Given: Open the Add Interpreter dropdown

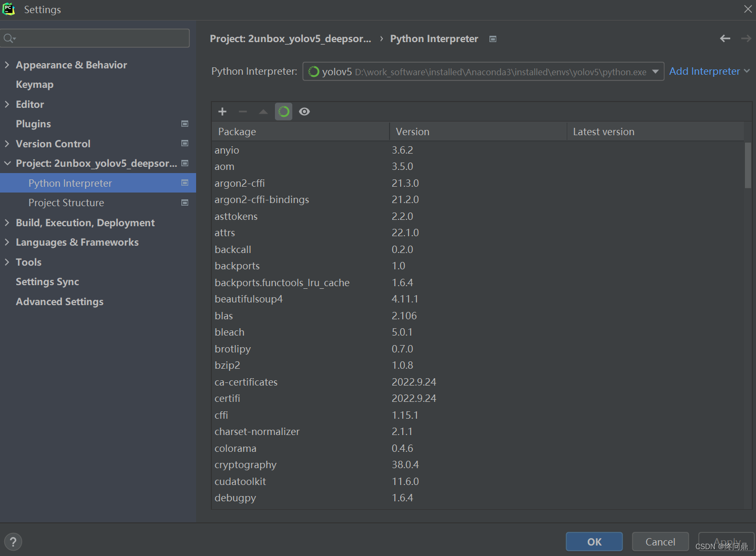Looking at the screenshot, I should [709, 71].
